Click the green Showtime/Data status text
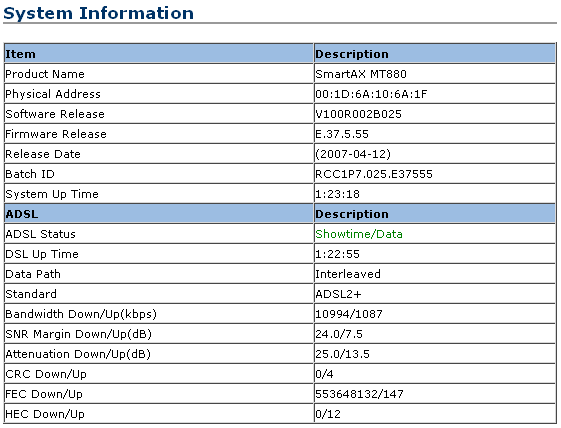The height and width of the screenshot is (428, 561). tap(359, 234)
